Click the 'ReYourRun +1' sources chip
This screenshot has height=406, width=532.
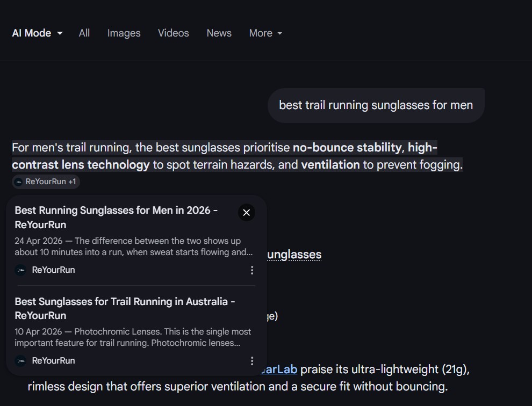pos(46,182)
